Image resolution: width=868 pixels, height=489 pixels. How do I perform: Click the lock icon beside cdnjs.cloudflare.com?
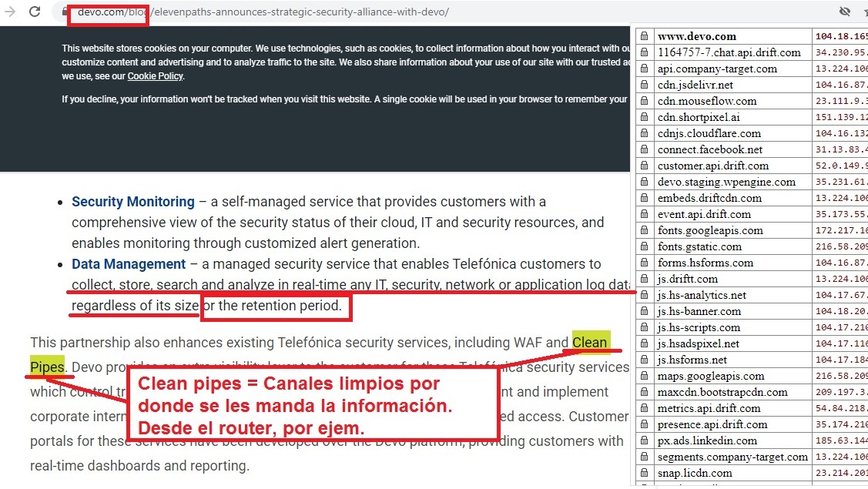645,133
